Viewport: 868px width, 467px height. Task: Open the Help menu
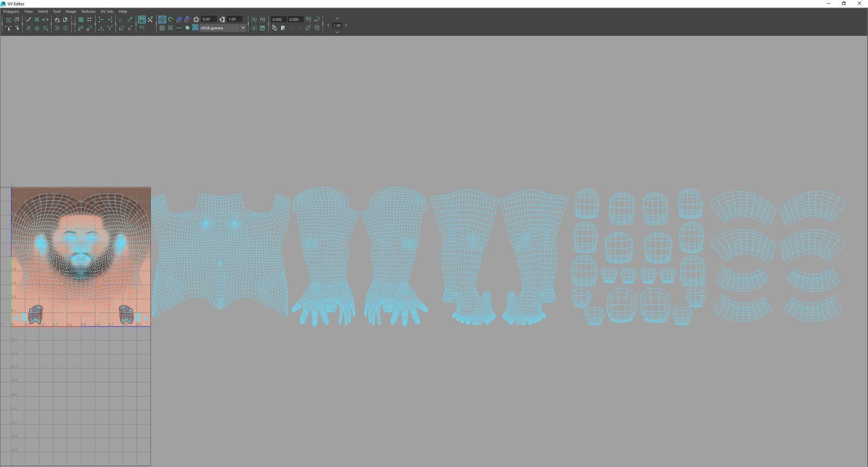click(123, 11)
